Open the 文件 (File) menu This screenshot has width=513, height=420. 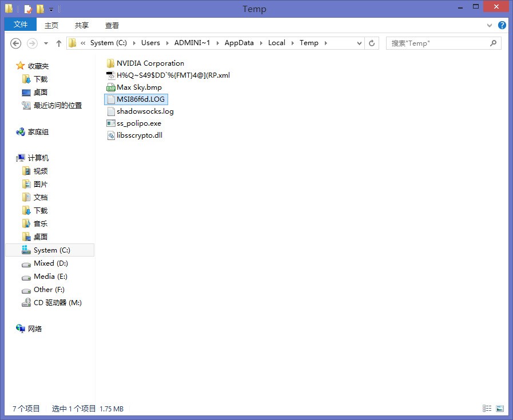click(21, 25)
